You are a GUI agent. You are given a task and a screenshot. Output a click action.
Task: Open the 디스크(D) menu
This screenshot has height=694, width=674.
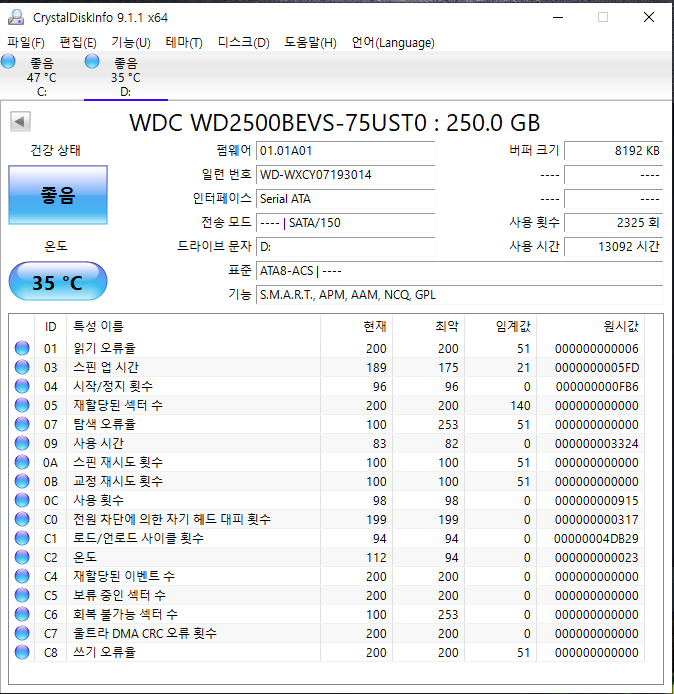243,42
